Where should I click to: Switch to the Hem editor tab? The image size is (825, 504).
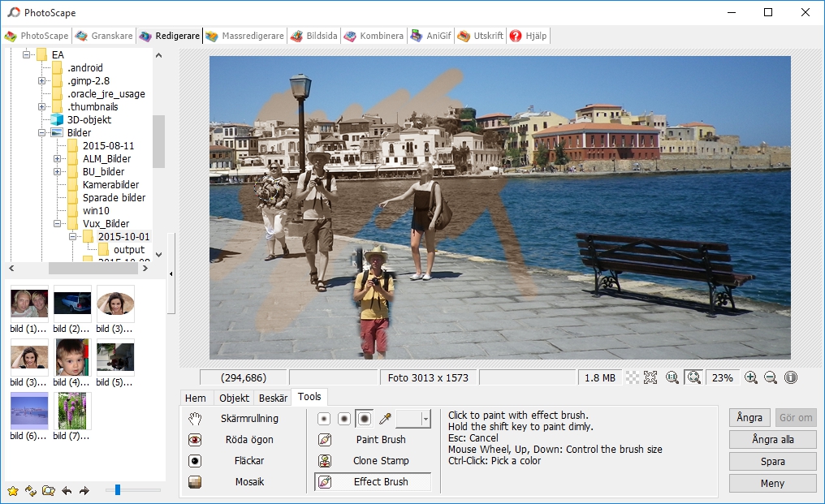click(x=196, y=398)
